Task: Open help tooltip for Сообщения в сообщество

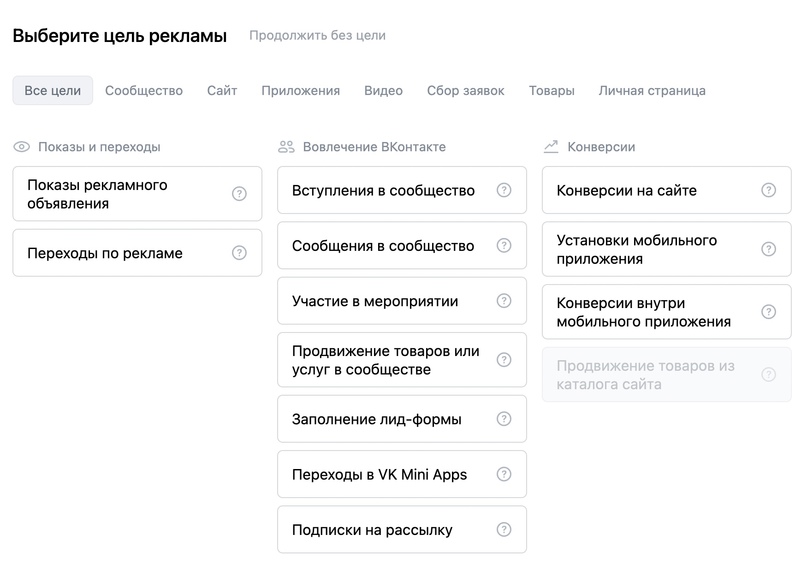Action: click(504, 245)
